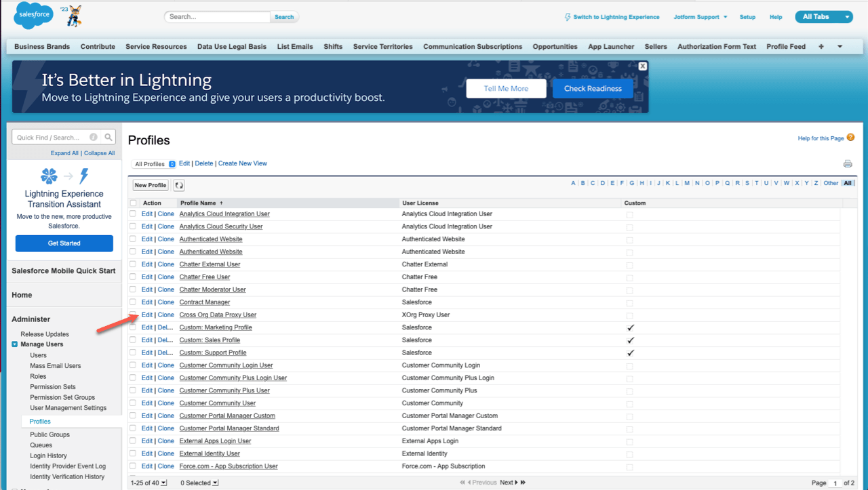Select the Custom: Sales Profile row checkbox
The height and width of the screenshot is (490, 868).
[x=133, y=340]
